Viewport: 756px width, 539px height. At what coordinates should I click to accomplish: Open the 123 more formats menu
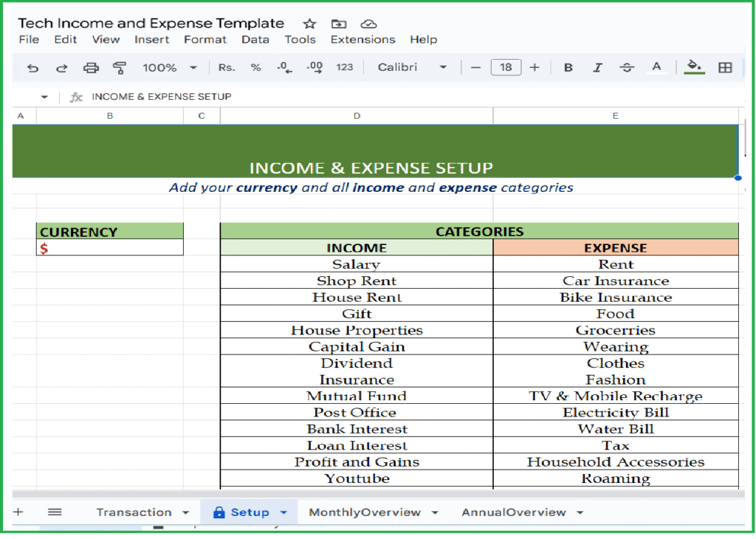344,67
